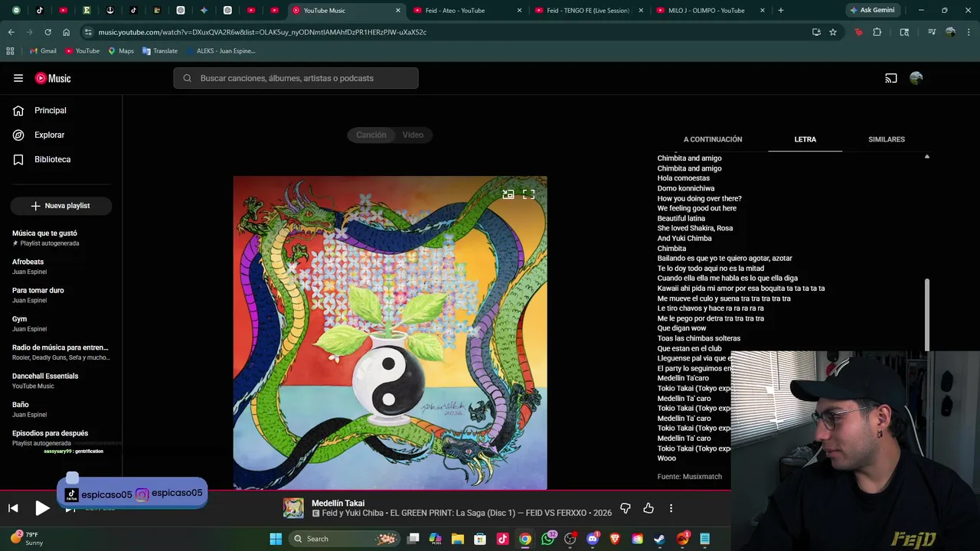Image resolution: width=980 pixels, height=551 pixels.
Task: Go back in browser
Action: [11, 32]
